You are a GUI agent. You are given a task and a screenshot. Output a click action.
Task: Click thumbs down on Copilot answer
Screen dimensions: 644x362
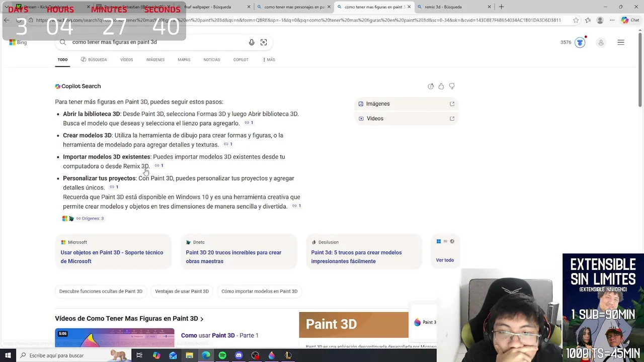[x=452, y=86]
